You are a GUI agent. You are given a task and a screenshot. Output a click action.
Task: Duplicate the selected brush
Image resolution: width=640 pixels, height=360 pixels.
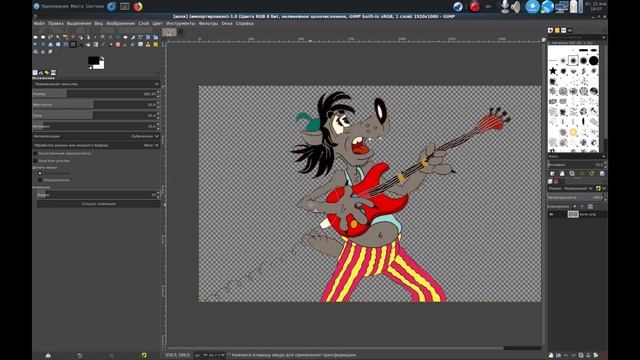(x=572, y=173)
